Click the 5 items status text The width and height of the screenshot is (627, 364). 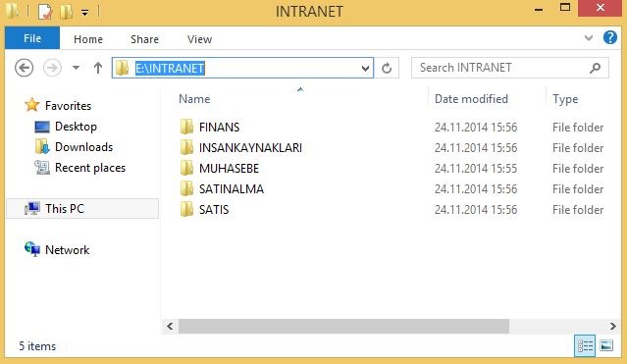[x=37, y=346]
